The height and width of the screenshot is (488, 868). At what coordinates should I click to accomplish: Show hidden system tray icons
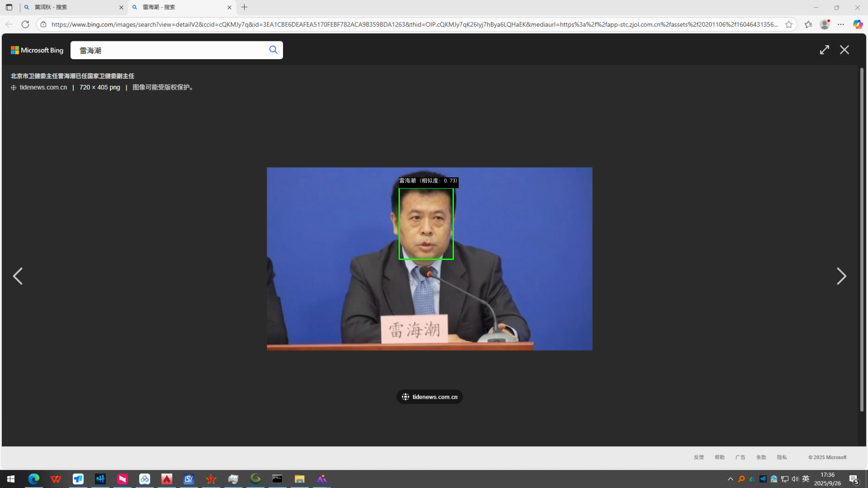coord(730,479)
